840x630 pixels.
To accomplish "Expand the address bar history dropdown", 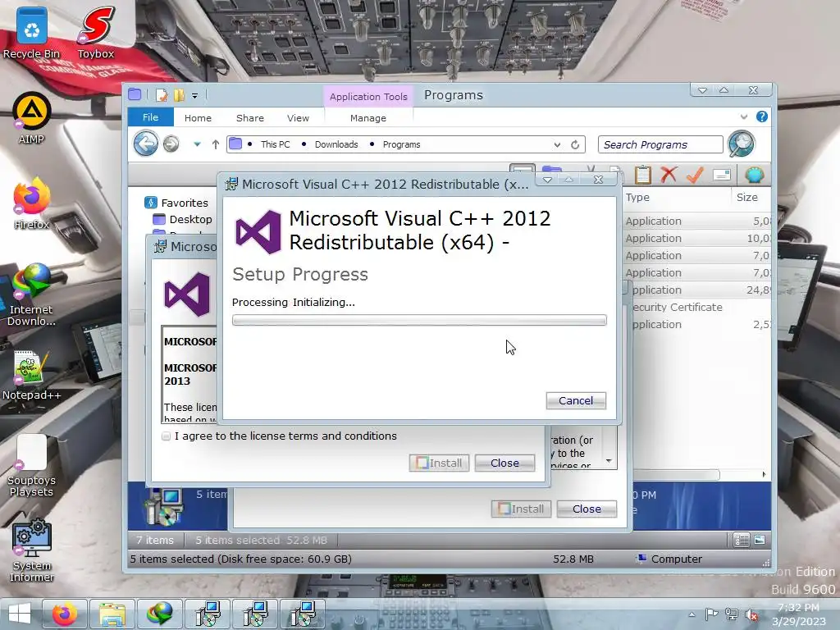I will (x=557, y=144).
